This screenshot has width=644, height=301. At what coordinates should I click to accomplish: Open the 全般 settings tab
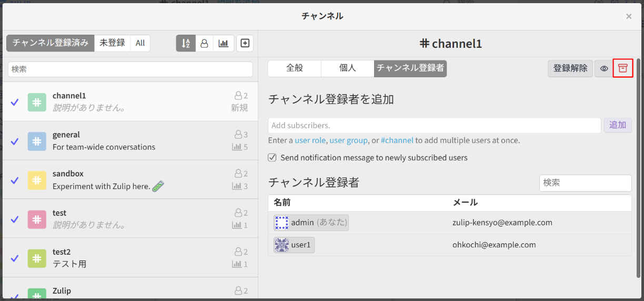tap(295, 68)
